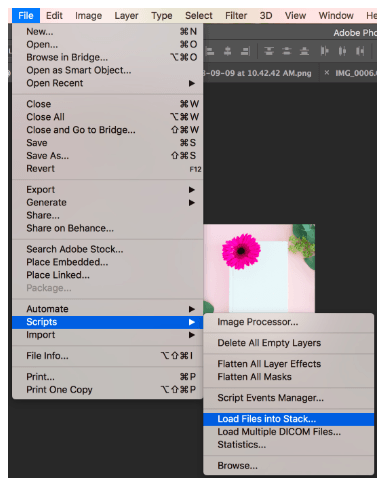Run Flatten All Masks script
The width and height of the screenshot is (388, 484).
[288, 377]
